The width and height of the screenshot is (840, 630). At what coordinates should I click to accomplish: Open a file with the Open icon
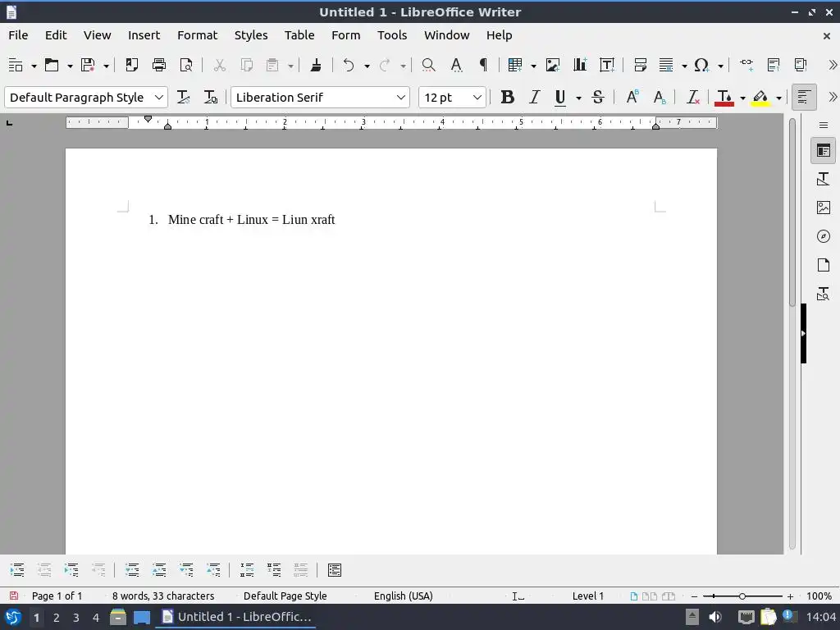click(52, 66)
